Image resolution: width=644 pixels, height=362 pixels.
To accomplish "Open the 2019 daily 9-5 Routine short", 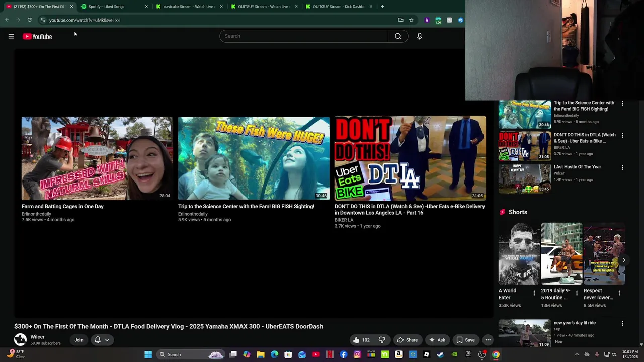I will (x=561, y=254).
